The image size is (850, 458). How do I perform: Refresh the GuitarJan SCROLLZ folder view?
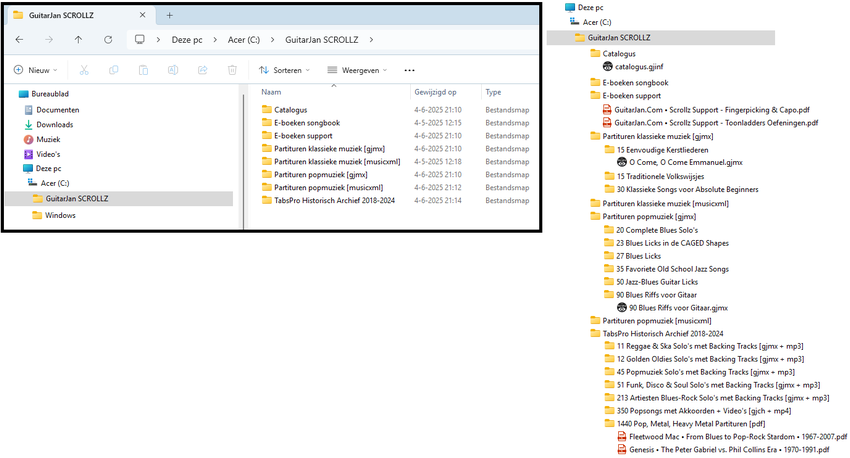pyautogui.click(x=108, y=40)
